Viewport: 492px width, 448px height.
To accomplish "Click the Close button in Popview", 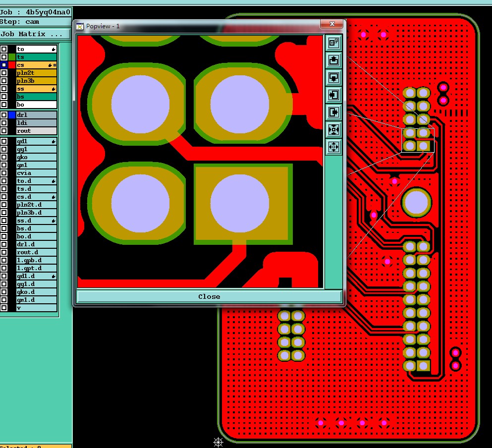I will (209, 297).
